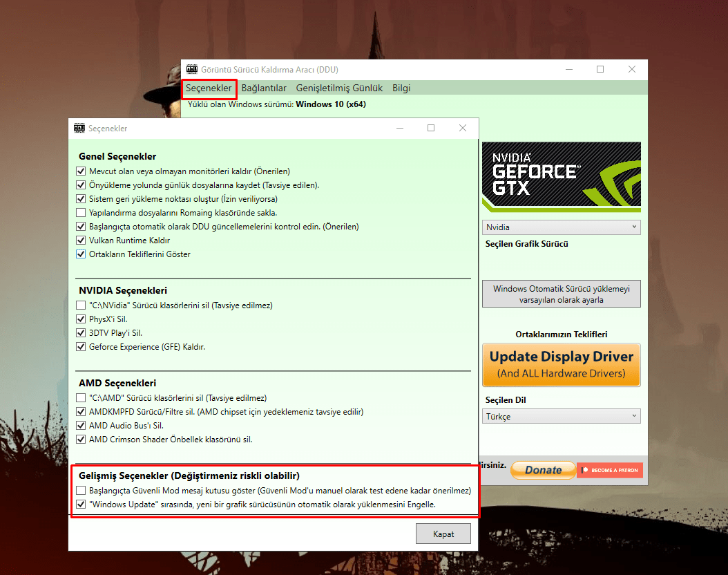The height and width of the screenshot is (575, 728).
Task: Minimize the main DDU window
Action: point(569,69)
